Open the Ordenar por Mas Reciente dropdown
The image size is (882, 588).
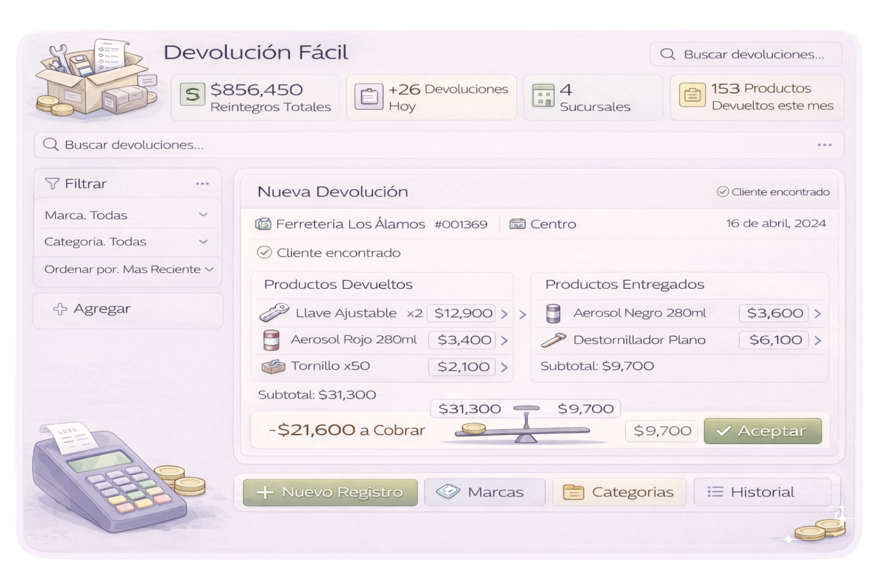(x=209, y=269)
